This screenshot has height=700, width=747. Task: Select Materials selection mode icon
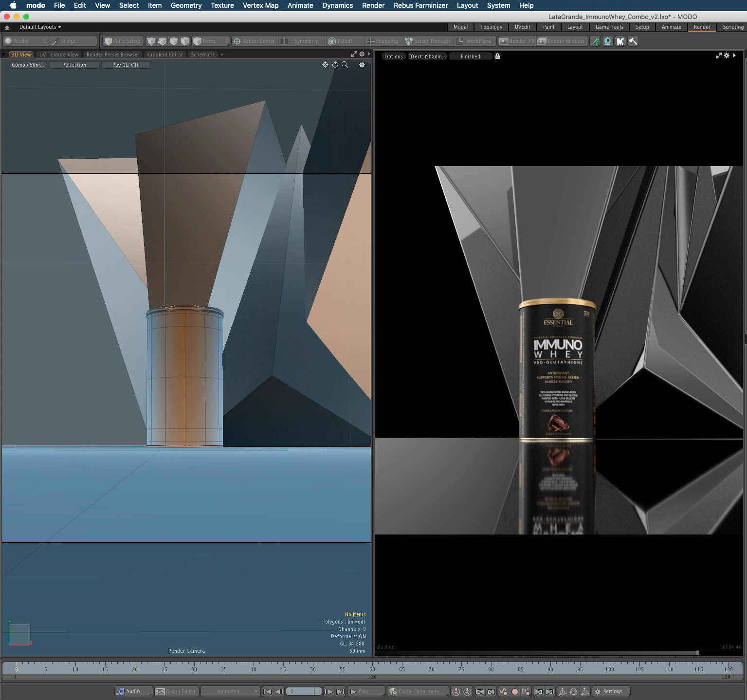[185, 41]
